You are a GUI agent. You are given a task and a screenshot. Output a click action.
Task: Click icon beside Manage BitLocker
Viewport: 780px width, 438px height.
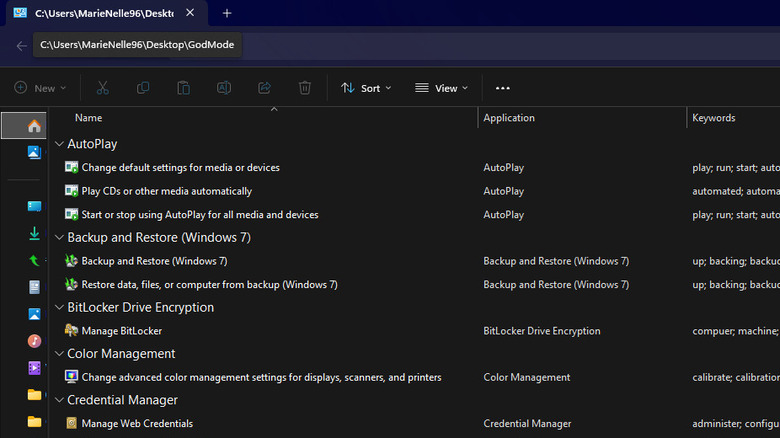pyautogui.click(x=71, y=330)
